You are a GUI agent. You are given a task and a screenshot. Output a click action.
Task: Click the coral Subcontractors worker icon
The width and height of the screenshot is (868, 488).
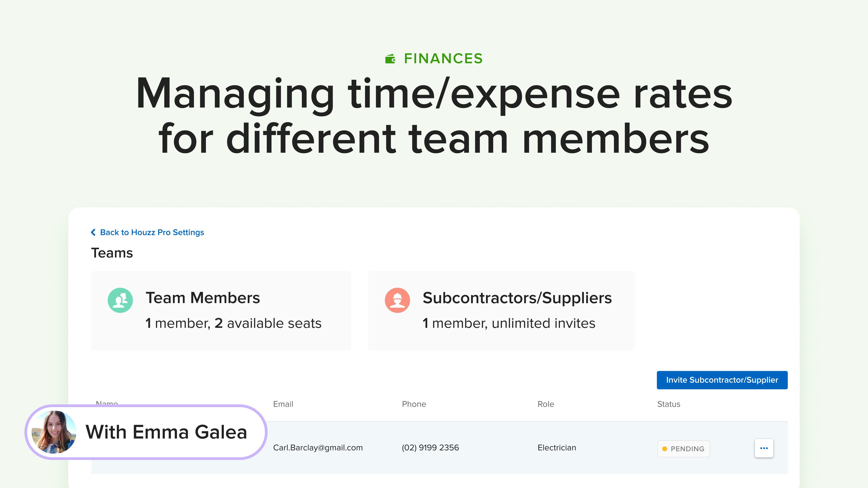(397, 300)
